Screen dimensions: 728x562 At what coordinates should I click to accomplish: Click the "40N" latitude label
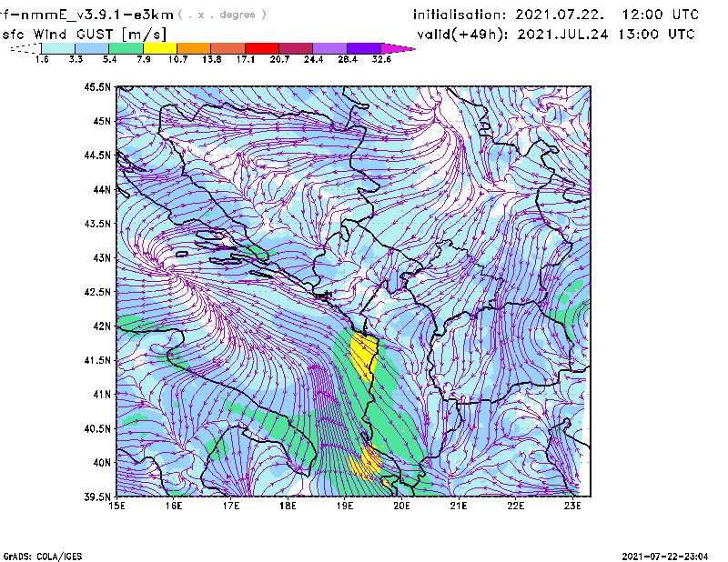[102, 462]
